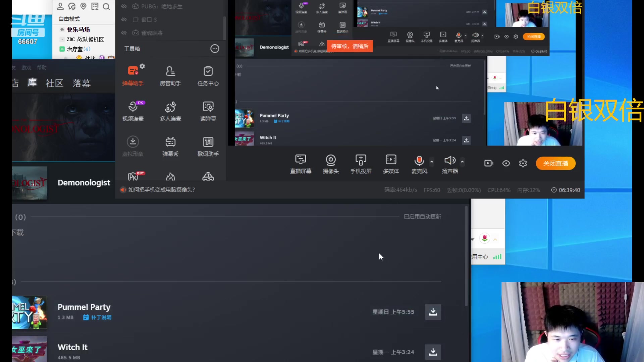Toggle the preview eye in main toolbar
Image resolution: width=644 pixels, height=362 pixels.
point(506,163)
